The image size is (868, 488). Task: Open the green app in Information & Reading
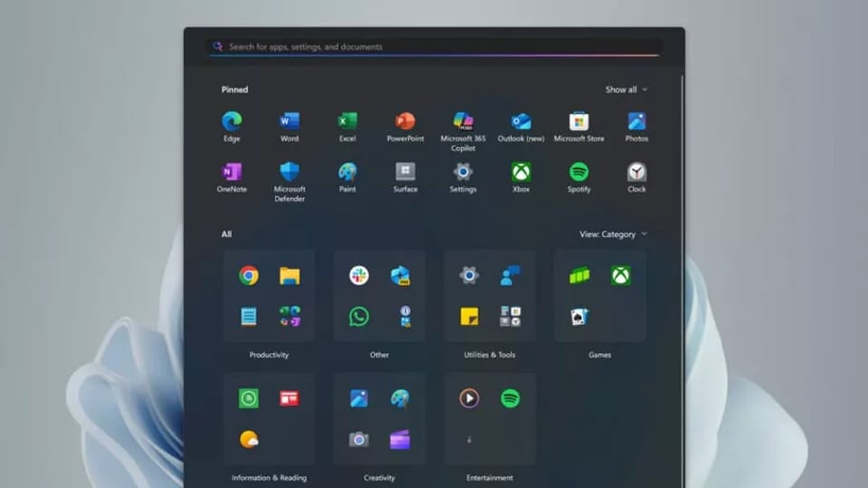[x=249, y=399]
